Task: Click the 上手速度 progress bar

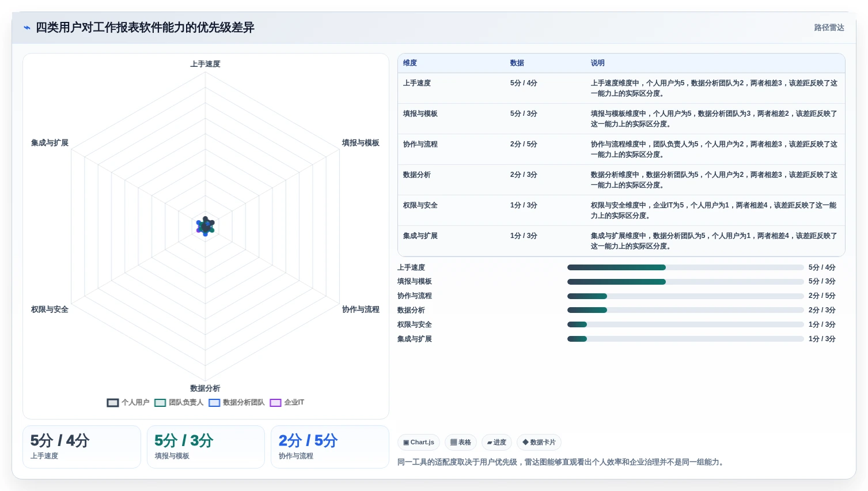Action: (x=685, y=267)
